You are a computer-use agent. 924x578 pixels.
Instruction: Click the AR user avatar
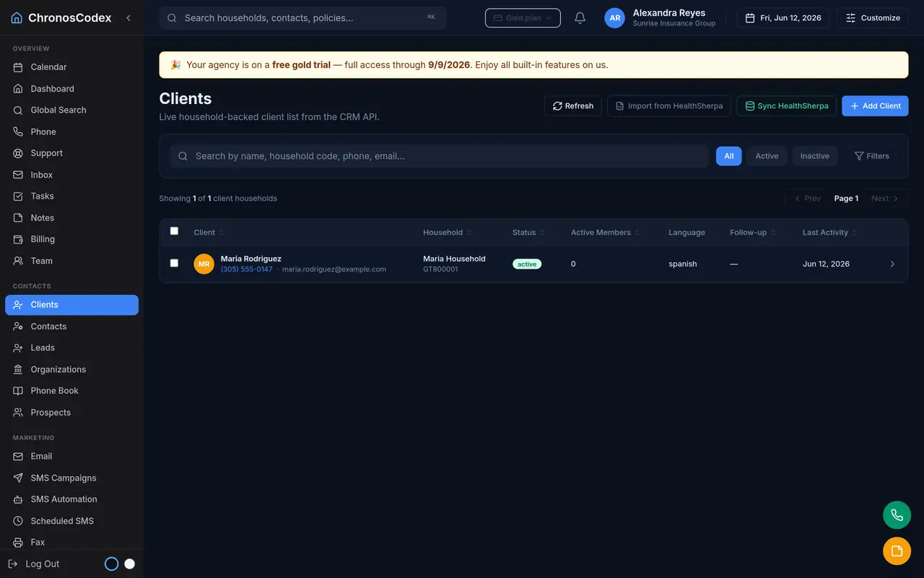click(614, 18)
